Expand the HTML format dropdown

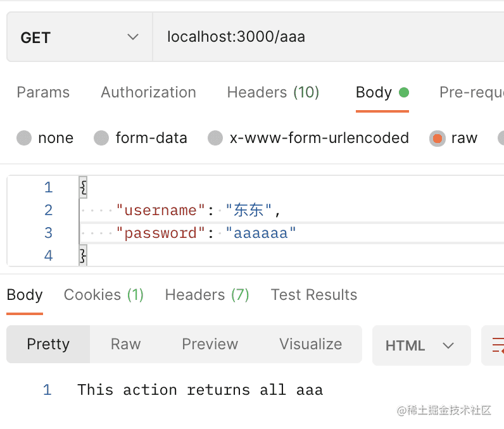(x=421, y=345)
